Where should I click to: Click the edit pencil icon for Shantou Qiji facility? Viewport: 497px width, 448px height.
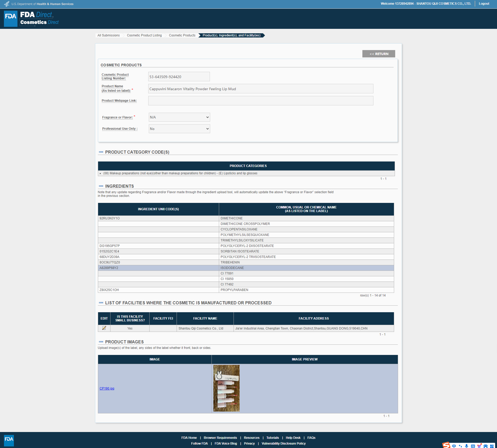click(x=104, y=328)
